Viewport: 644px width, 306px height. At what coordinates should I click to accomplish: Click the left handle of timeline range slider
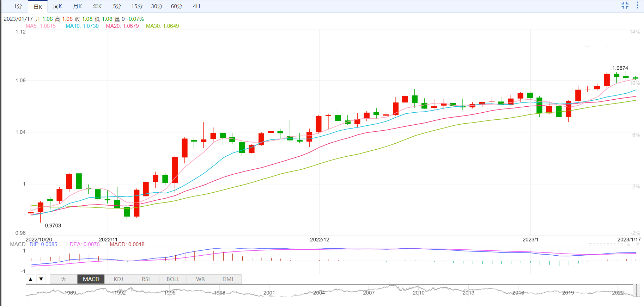tap(634, 291)
